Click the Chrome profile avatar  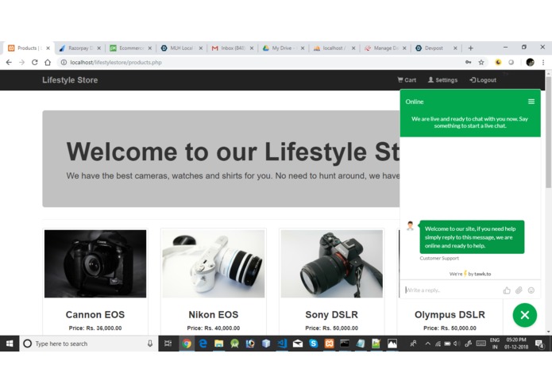[x=531, y=62]
